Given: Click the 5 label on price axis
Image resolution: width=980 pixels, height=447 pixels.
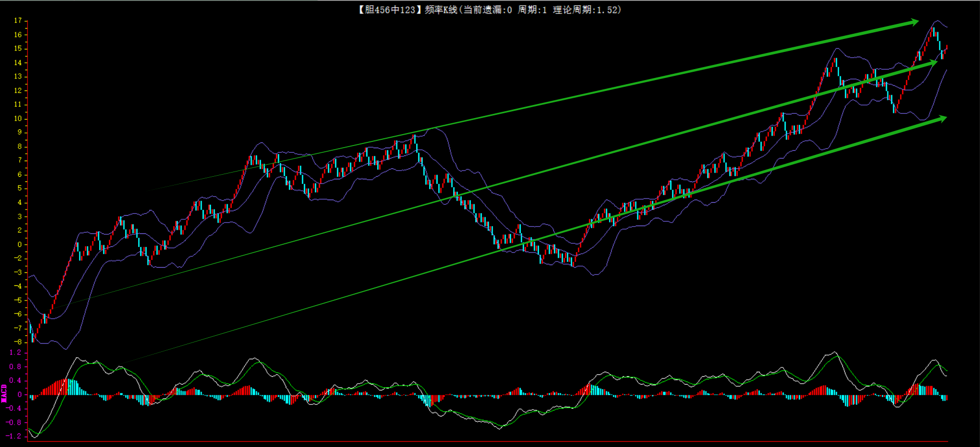Looking at the screenshot, I should pyautogui.click(x=20, y=188).
